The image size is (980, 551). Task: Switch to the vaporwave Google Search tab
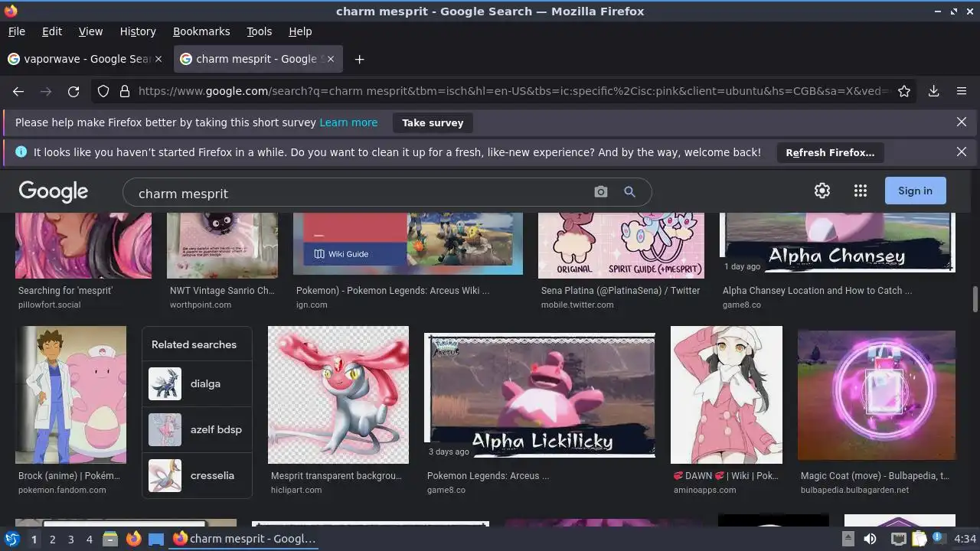pos(86,59)
